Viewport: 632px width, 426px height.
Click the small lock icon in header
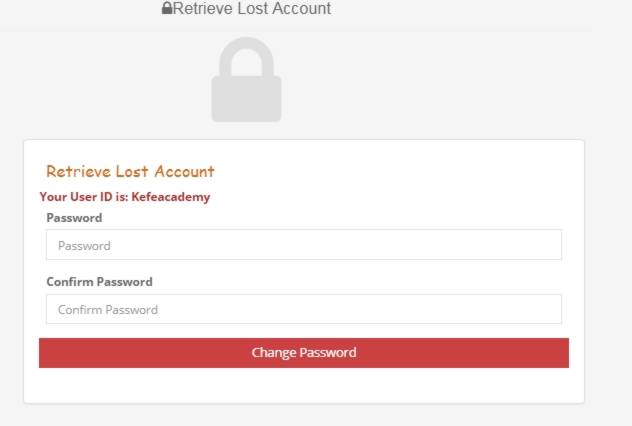(167, 9)
